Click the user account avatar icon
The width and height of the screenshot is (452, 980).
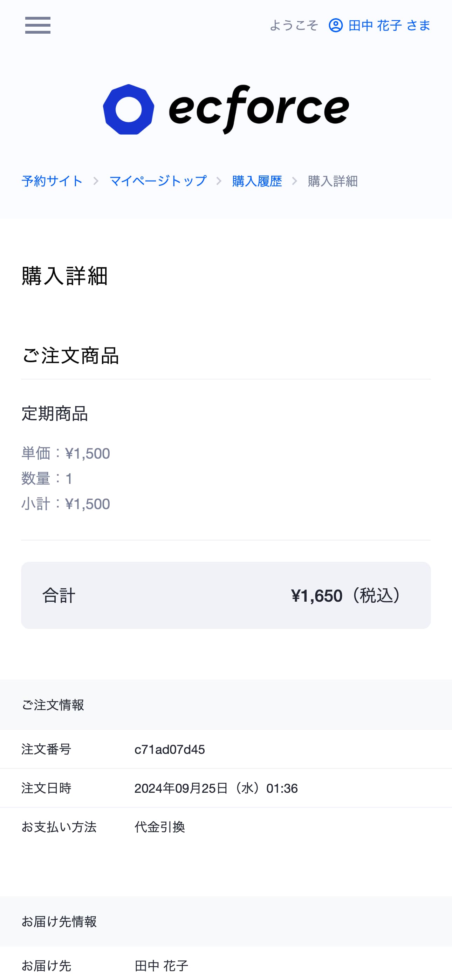click(335, 26)
